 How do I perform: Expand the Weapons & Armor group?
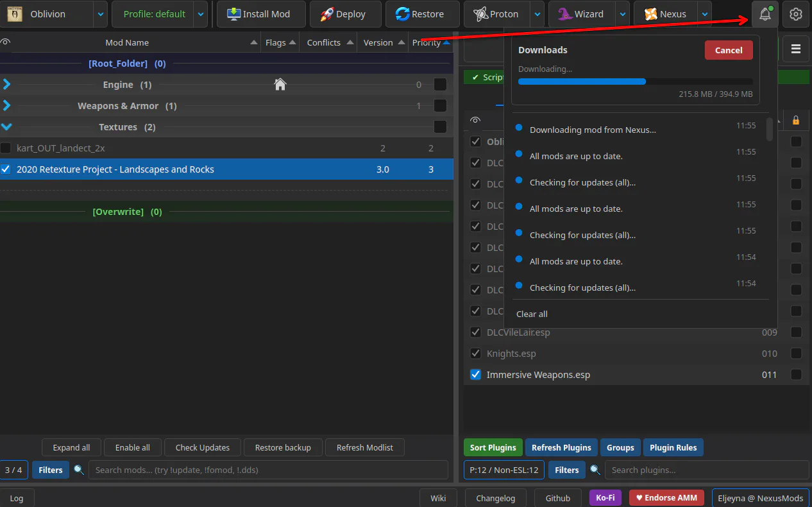(7, 105)
